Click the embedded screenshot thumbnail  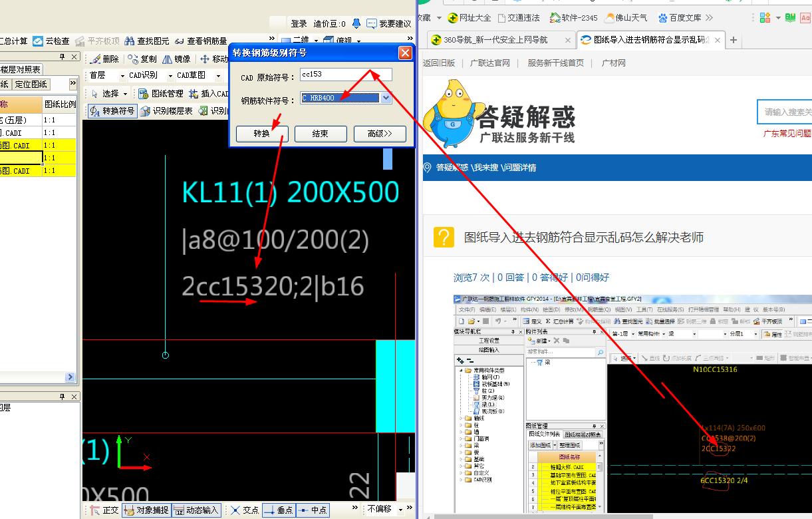[x=632, y=403]
